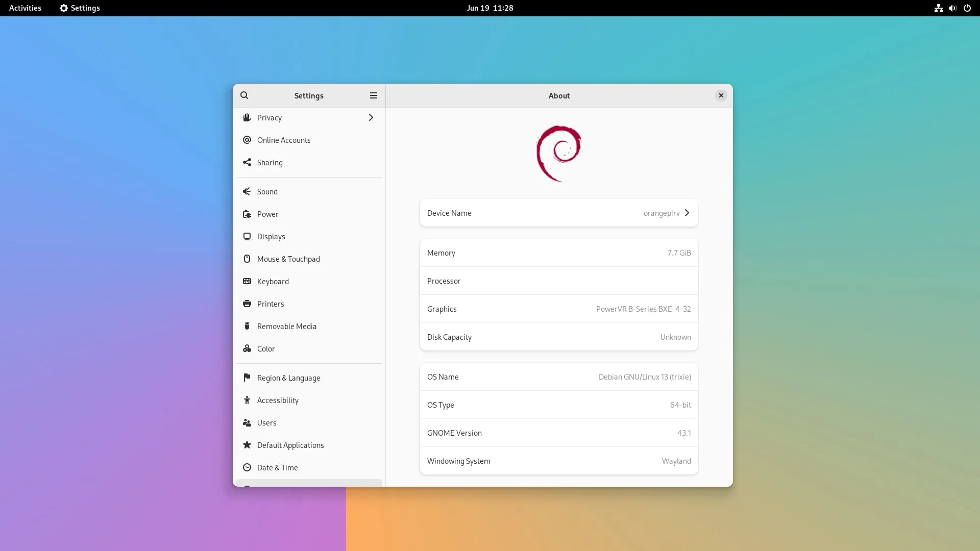980x551 pixels.
Task: Click the Color settings icon
Action: (247, 348)
